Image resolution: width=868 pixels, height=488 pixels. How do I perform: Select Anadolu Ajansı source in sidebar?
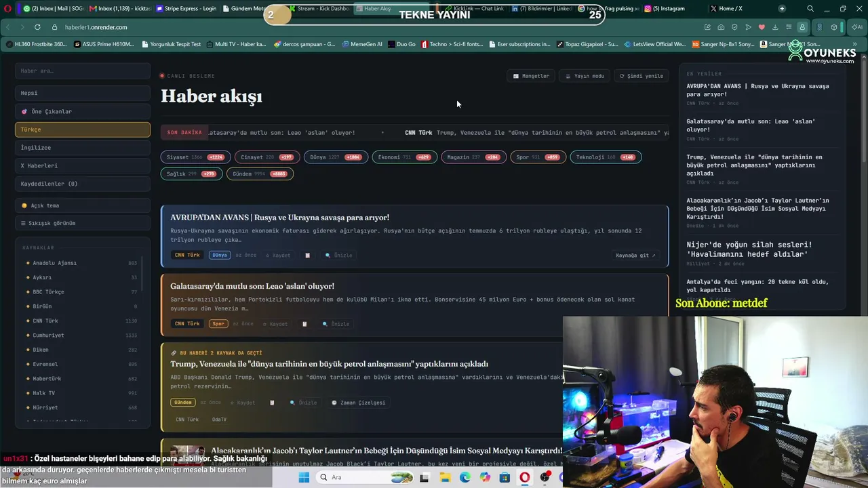point(81,263)
